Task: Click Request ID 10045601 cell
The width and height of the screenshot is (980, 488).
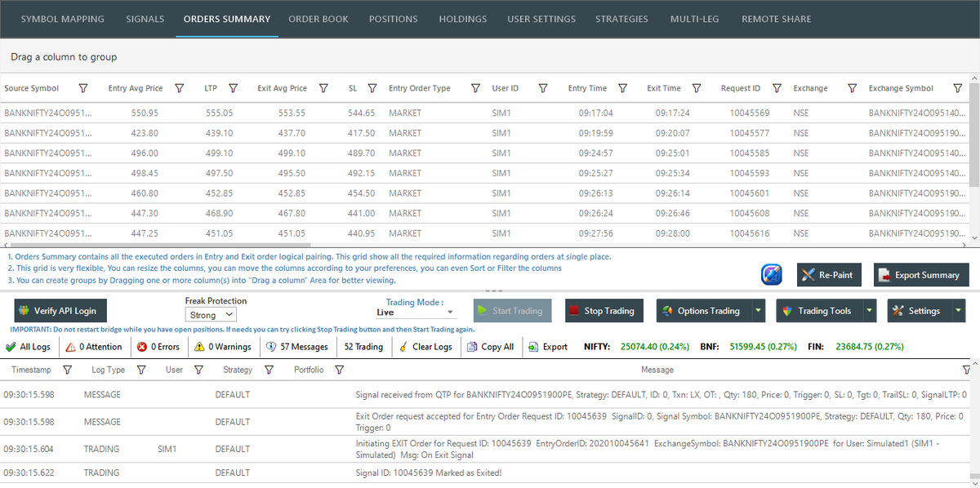Action: (749, 193)
